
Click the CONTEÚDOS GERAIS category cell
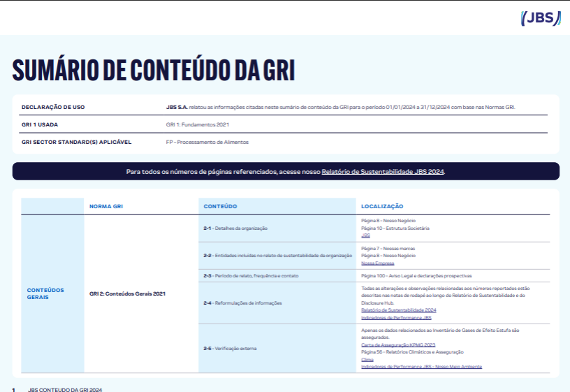point(45,293)
